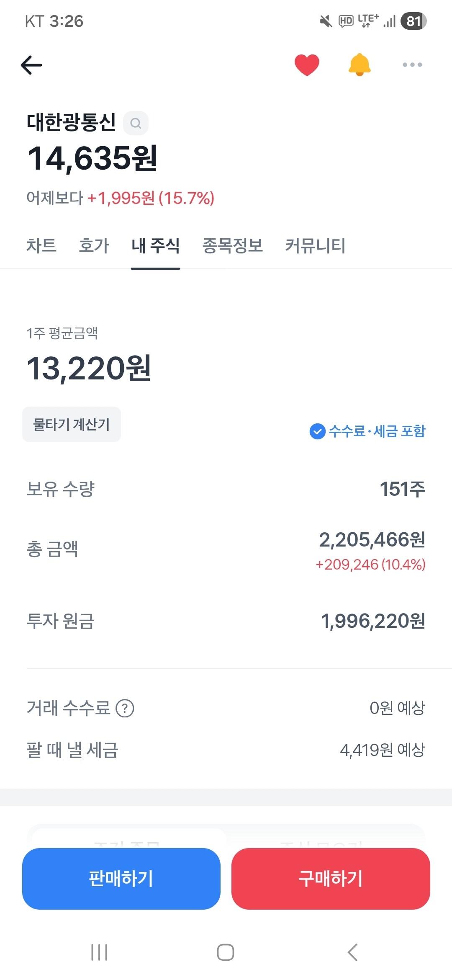The height and width of the screenshot is (980, 452).
Task: Tap the back arrow icon
Action: (31, 65)
